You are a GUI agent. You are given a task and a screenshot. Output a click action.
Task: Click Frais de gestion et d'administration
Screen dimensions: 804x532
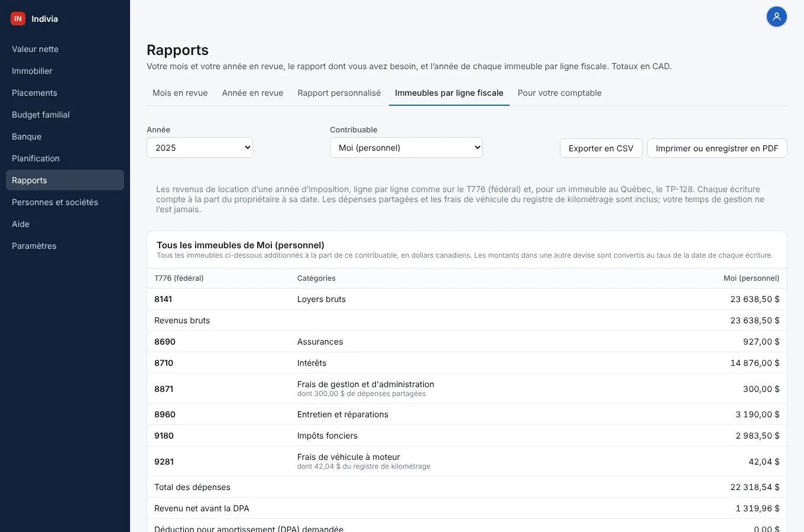(365, 384)
